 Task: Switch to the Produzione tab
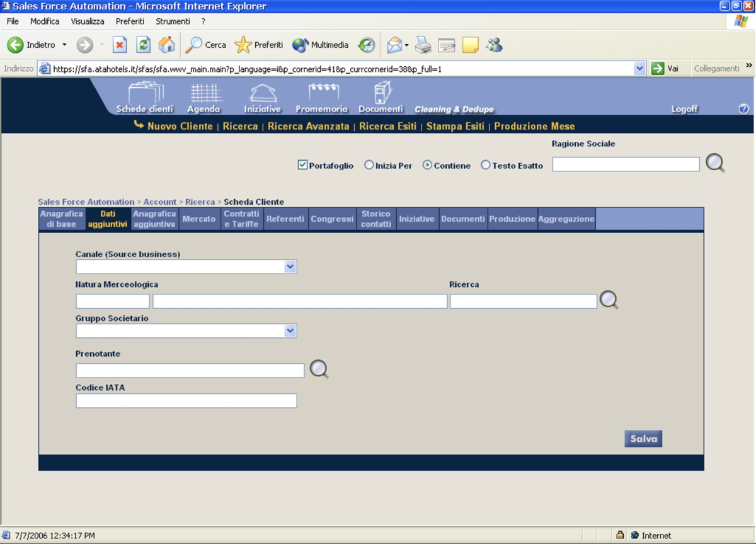tap(512, 219)
